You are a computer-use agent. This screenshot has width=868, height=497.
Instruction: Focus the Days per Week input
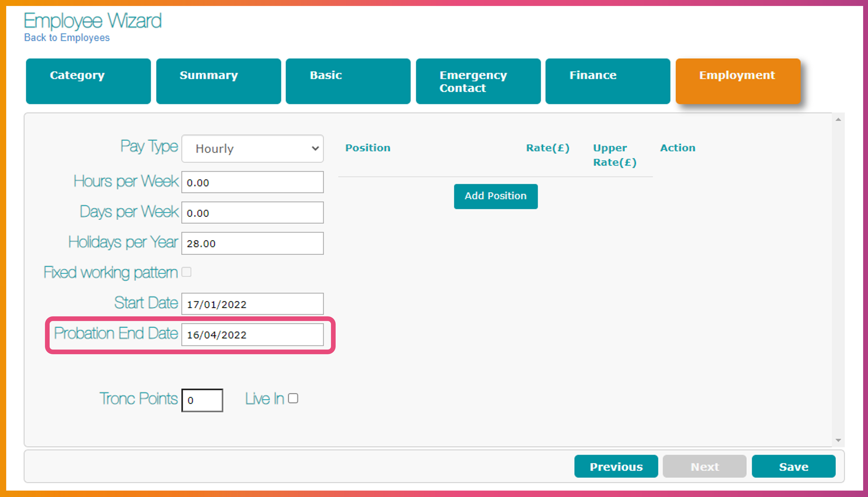click(x=252, y=213)
